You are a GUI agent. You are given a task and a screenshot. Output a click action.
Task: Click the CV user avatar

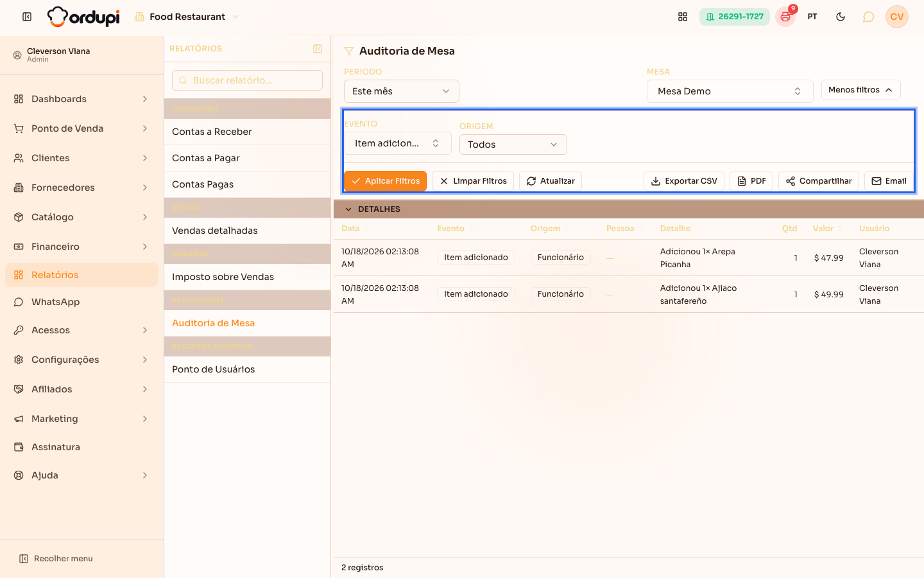click(x=897, y=17)
